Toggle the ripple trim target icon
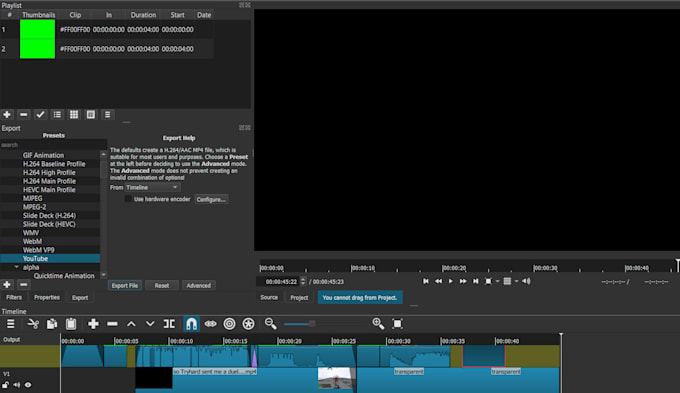This screenshot has width=680, height=393. 229,324
